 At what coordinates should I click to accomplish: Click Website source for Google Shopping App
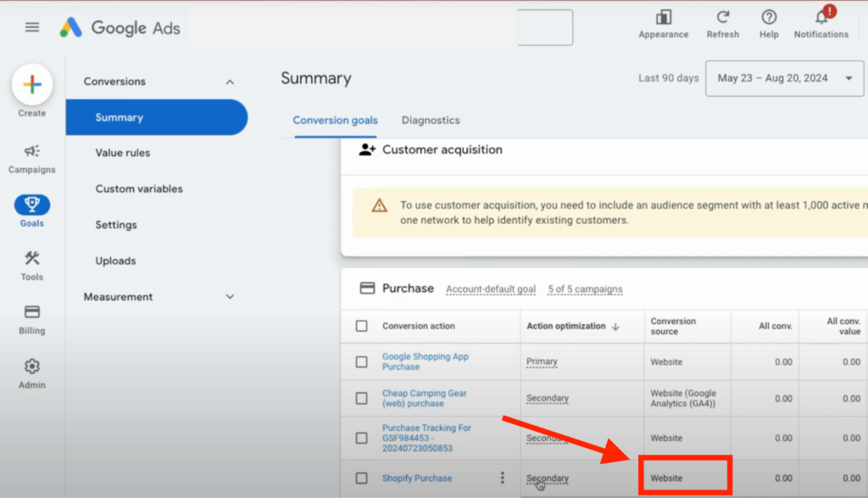coord(666,361)
